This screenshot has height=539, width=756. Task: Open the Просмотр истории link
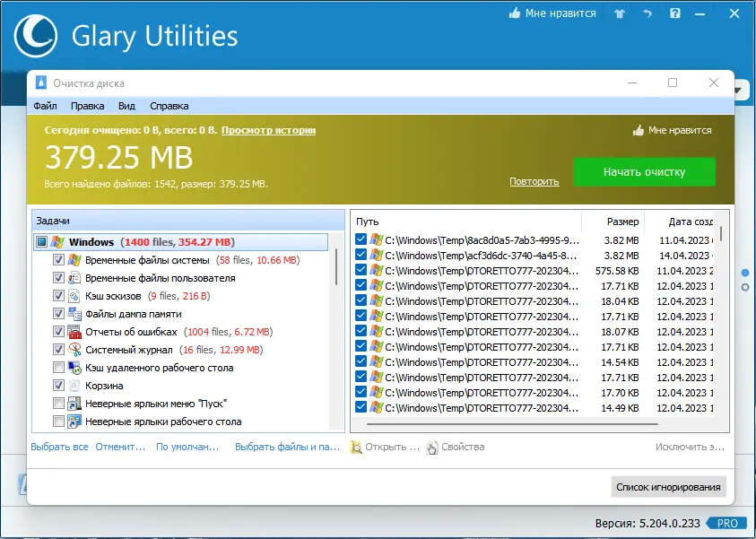pos(268,130)
